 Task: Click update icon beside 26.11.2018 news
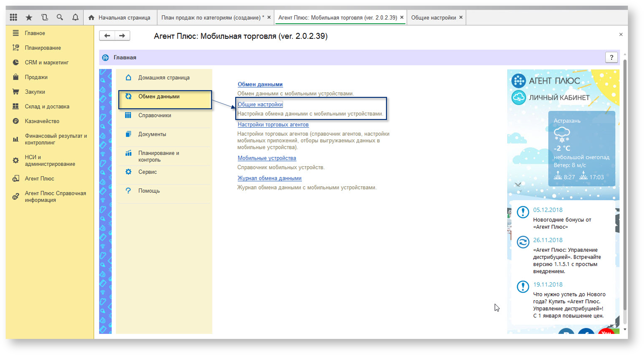[x=523, y=242]
